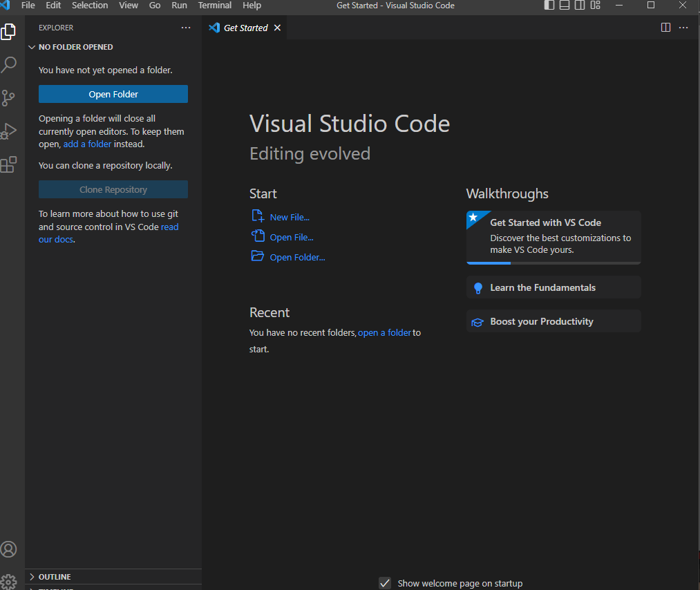700x590 pixels.
Task: Click the Open Folder... link under Start
Action: point(297,258)
